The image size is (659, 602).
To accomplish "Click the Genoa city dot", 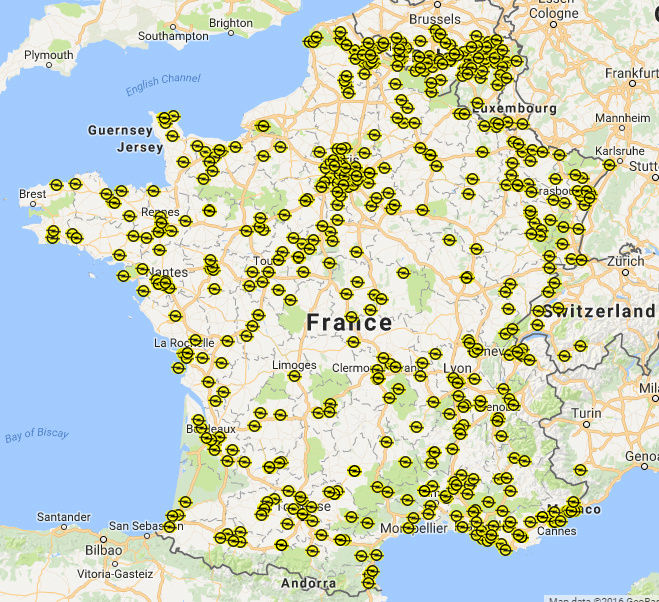I will (x=644, y=466).
